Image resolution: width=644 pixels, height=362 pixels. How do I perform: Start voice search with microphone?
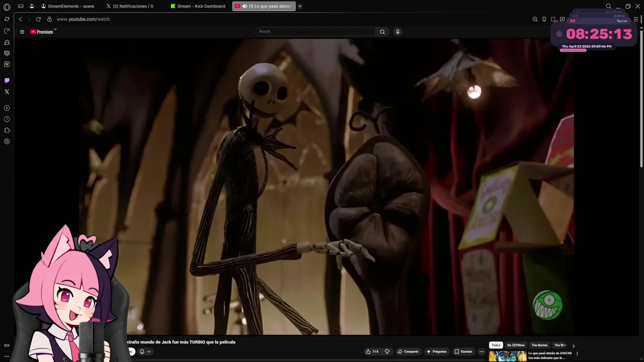(397, 32)
